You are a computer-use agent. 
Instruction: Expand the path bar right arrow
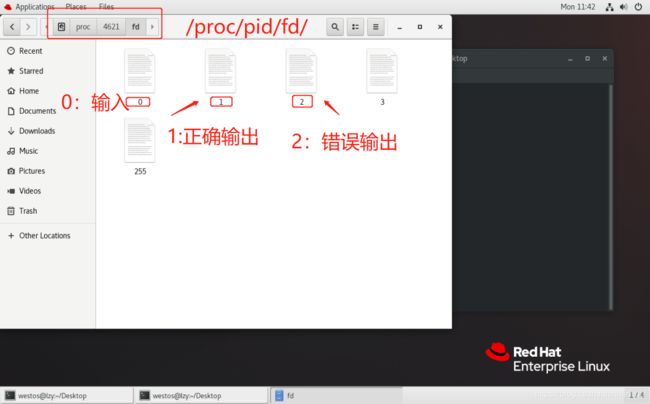pos(152,27)
